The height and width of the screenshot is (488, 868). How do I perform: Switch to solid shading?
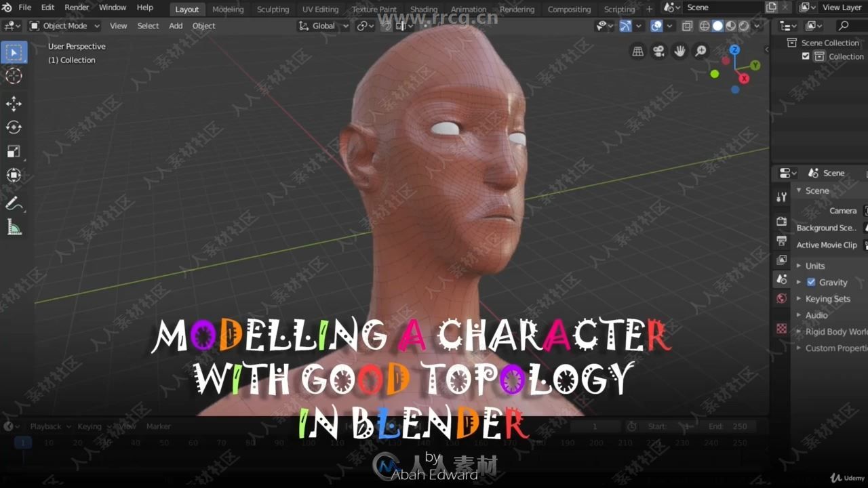pyautogui.click(x=717, y=26)
